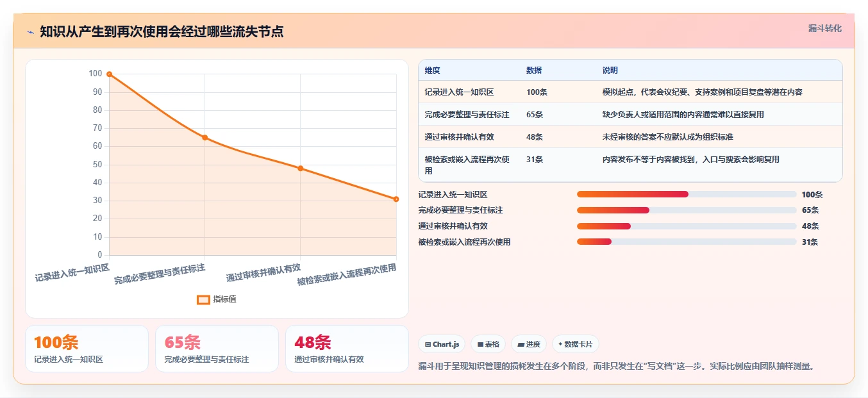Click the 31条 cell in the table
Screen dimensions: 868x398
click(x=535, y=160)
